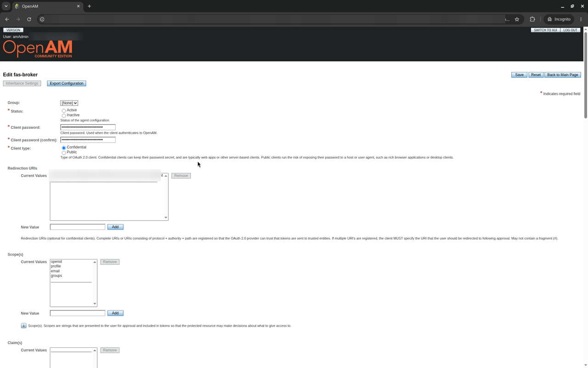Image resolution: width=588 pixels, height=368 pixels.
Task: Add new Redirection URI value
Action: (115, 227)
